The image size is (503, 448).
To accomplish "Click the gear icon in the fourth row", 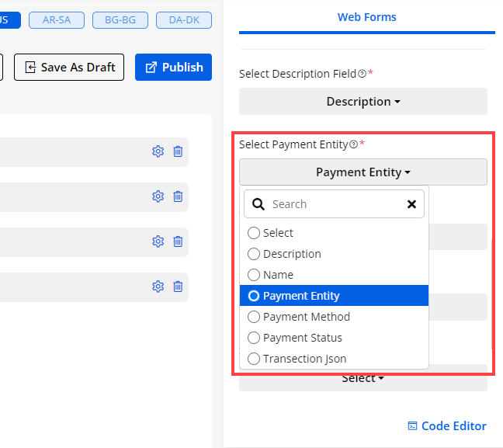I will click(x=158, y=287).
